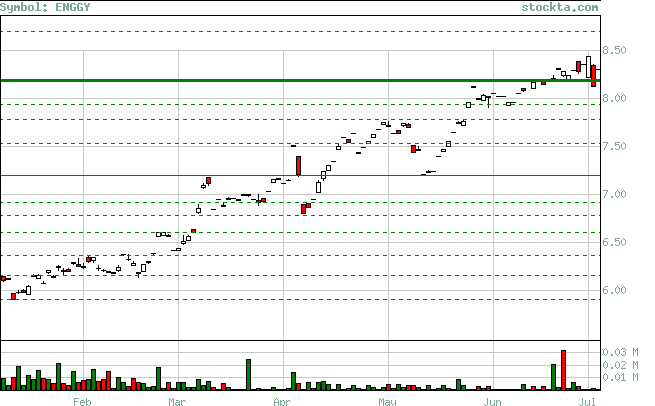Select the 'Symbol: ENGGY' title text
Image resolution: width=655 pixels, height=406 pixels.
(45, 7)
